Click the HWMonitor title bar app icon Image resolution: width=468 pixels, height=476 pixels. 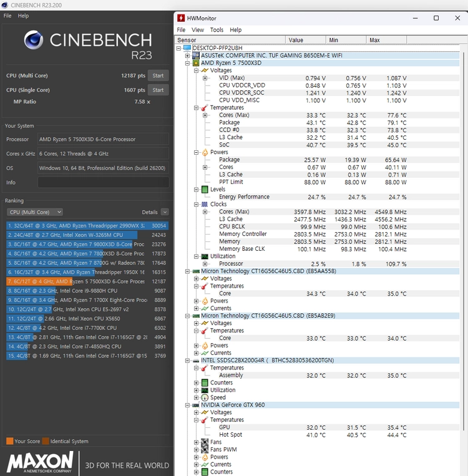(181, 18)
